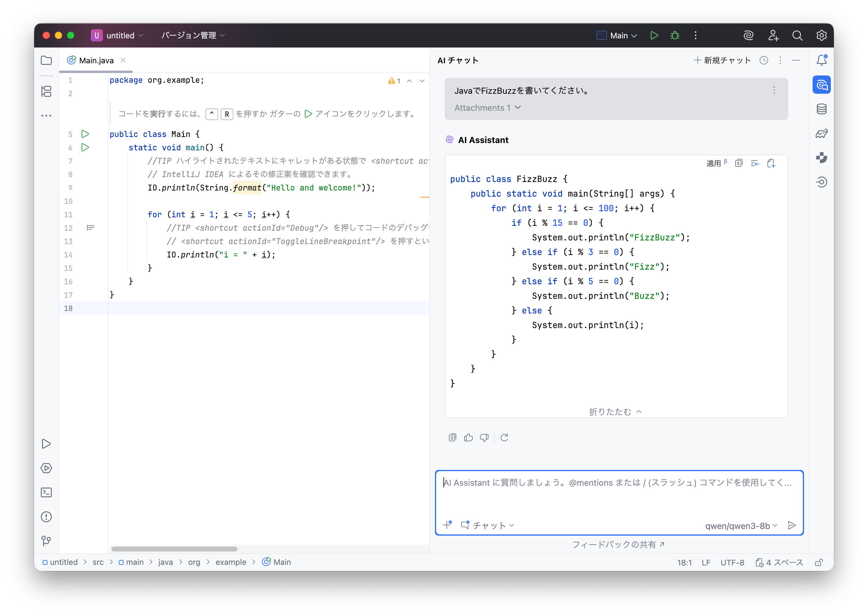Open the Problems tool window icon

click(46, 516)
